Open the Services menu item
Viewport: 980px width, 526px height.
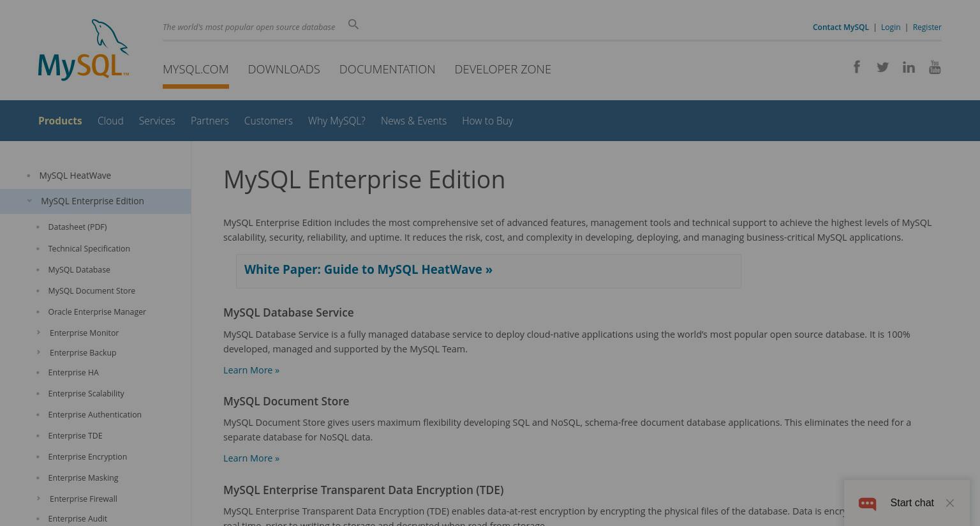tap(157, 121)
